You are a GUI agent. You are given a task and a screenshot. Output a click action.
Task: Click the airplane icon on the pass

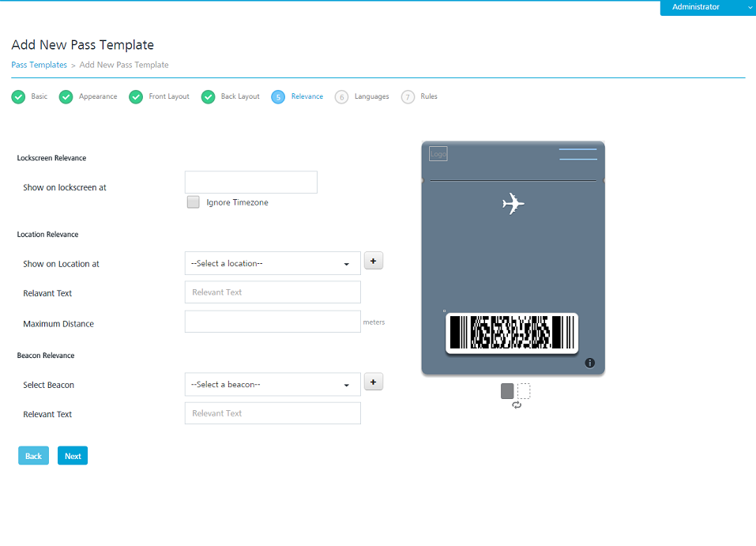pyautogui.click(x=513, y=204)
